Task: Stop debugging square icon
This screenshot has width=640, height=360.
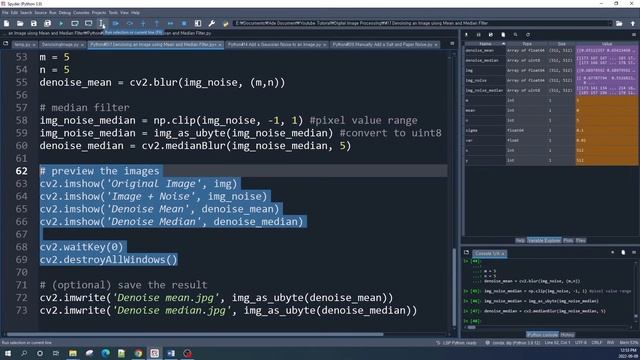Action: [x=184, y=24]
